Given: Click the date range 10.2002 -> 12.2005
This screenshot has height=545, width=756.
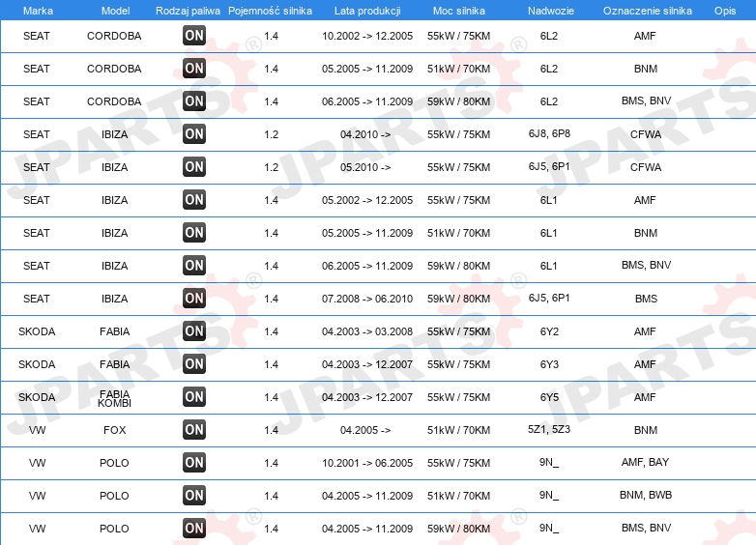Looking at the screenshot, I should [367, 36].
